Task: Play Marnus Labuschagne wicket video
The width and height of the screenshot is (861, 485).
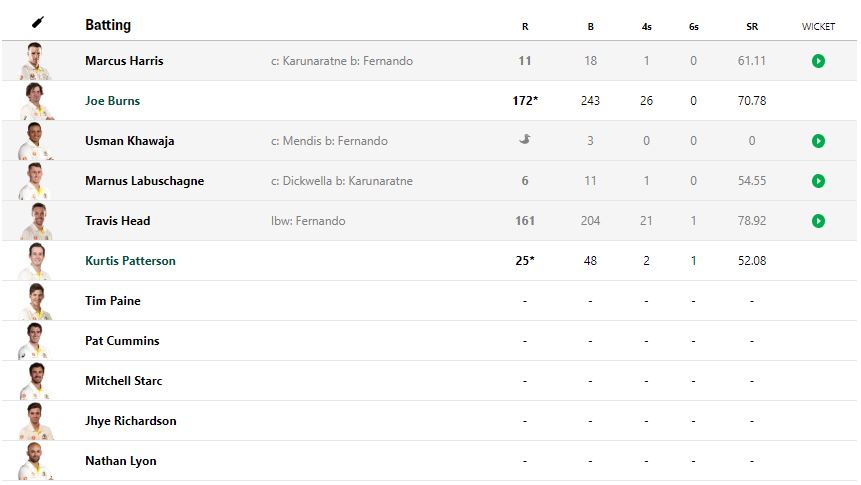Action: click(818, 181)
